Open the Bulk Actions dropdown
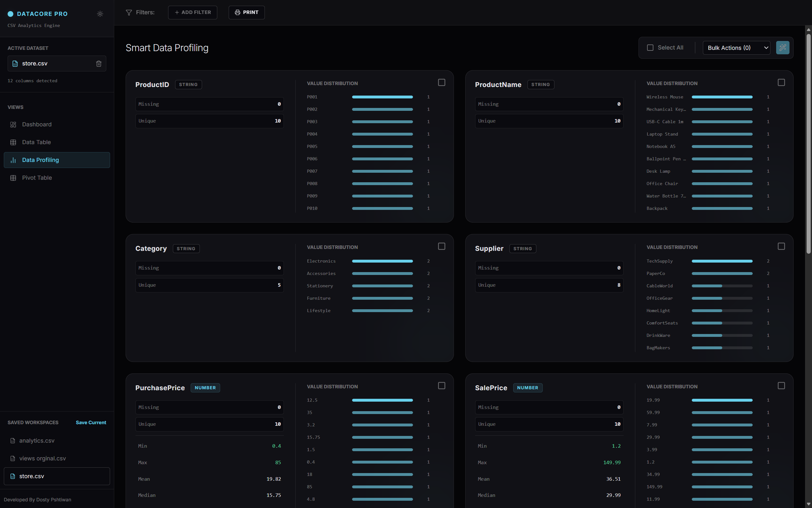 click(x=736, y=48)
